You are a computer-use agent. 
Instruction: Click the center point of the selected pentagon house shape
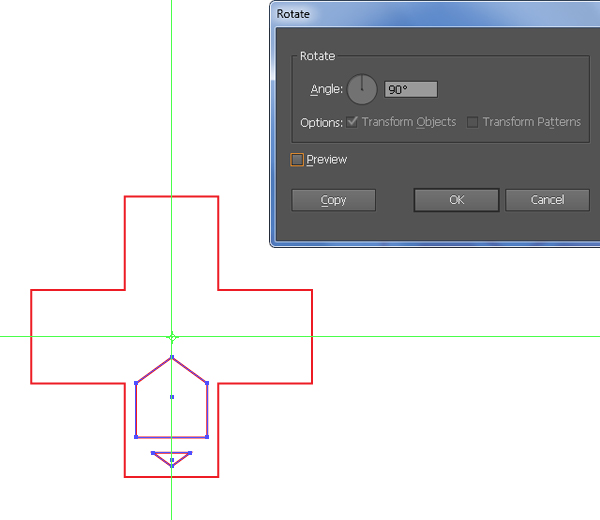(172, 397)
